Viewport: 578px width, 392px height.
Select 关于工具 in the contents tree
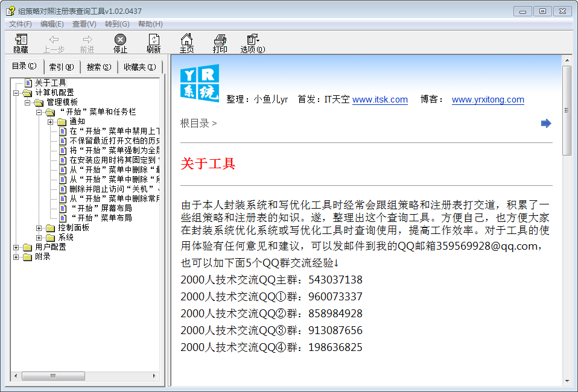pos(51,83)
